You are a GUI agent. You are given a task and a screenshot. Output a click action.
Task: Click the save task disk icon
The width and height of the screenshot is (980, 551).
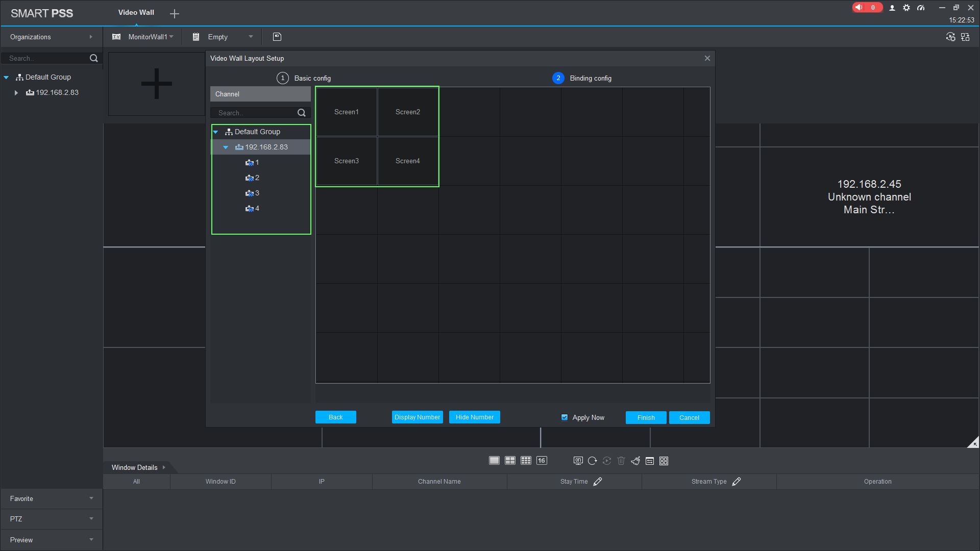pyautogui.click(x=277, y=37)
